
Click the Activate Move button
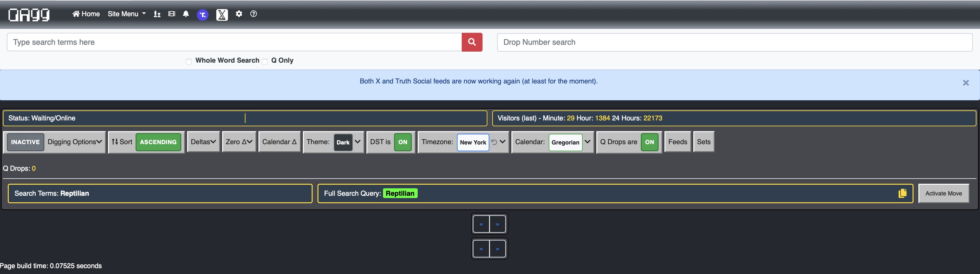coord(943,193)
